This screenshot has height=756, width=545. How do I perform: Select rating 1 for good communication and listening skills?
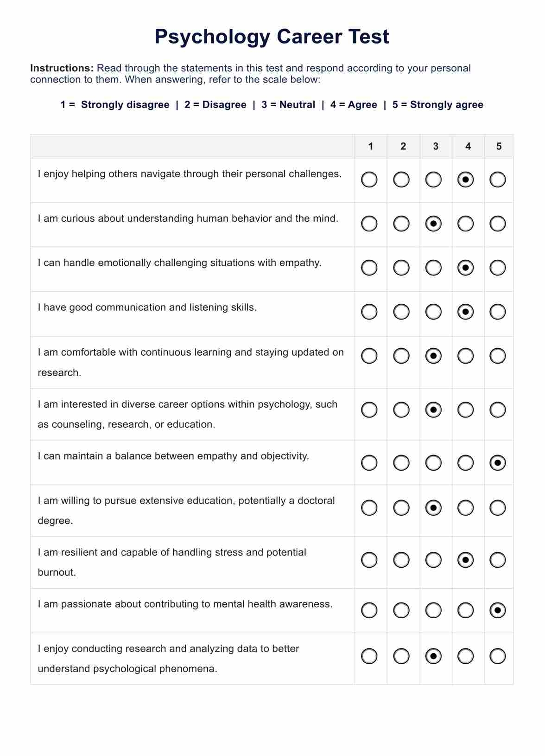(x=369, y=312)
